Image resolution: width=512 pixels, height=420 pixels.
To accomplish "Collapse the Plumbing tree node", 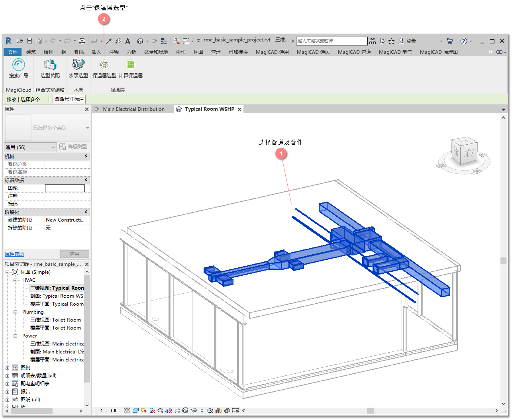I will [x=15, y=312].
